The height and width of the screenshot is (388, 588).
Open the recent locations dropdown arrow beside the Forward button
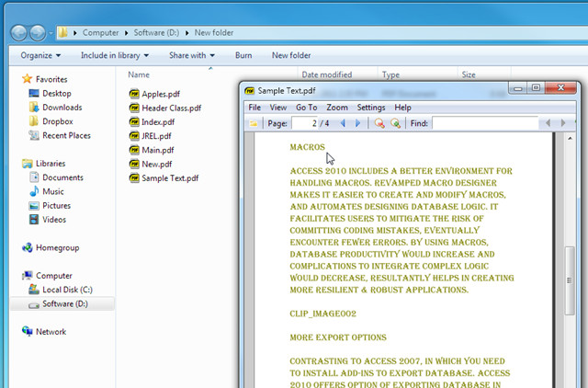(x=51, y=33)
